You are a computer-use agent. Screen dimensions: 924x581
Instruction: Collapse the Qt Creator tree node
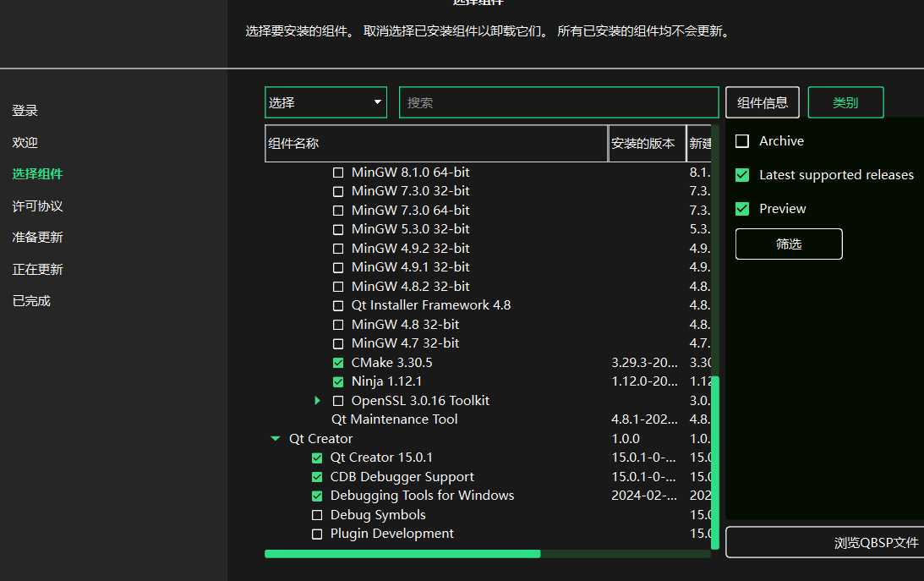pyautogui.click(x=276, y=438)
